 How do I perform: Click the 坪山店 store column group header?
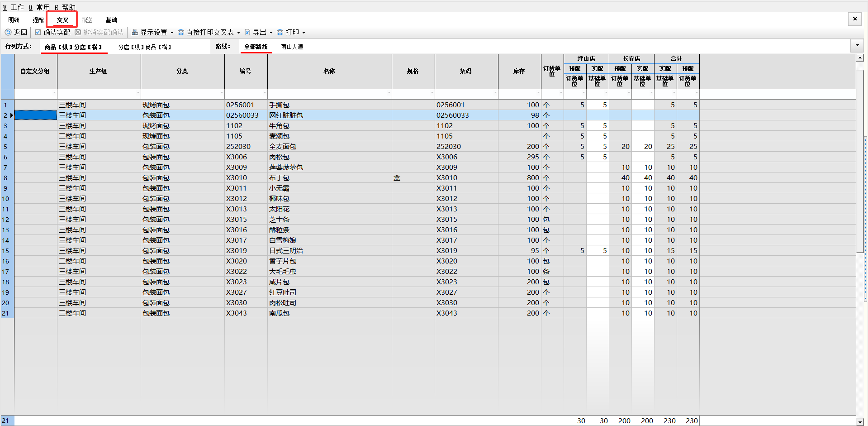click(x=586, y=58)
